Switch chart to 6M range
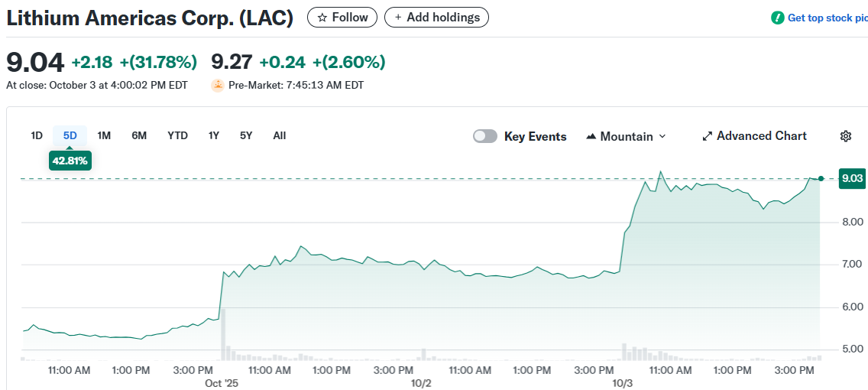 [139, 135]
